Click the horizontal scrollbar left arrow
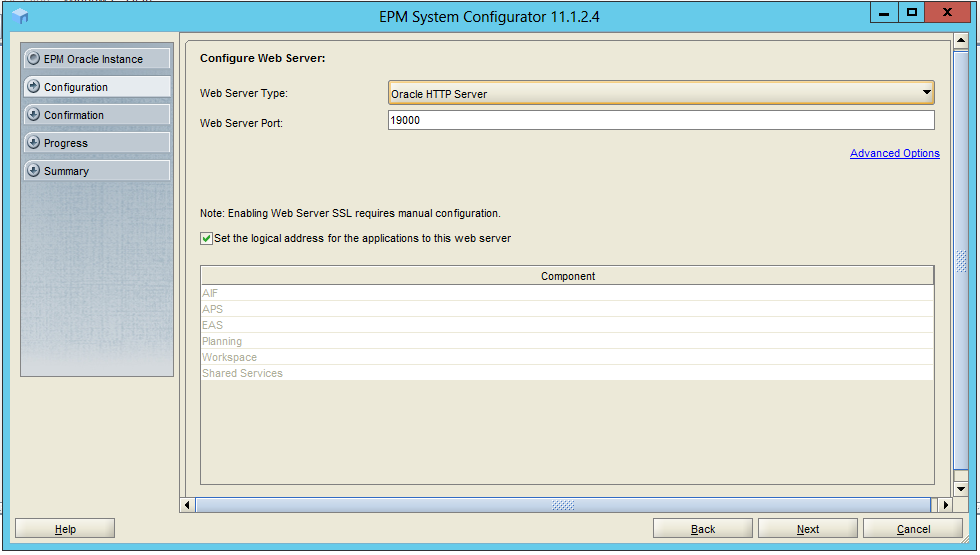The height and width of the screenshot is (555, 980). (187, 504)
